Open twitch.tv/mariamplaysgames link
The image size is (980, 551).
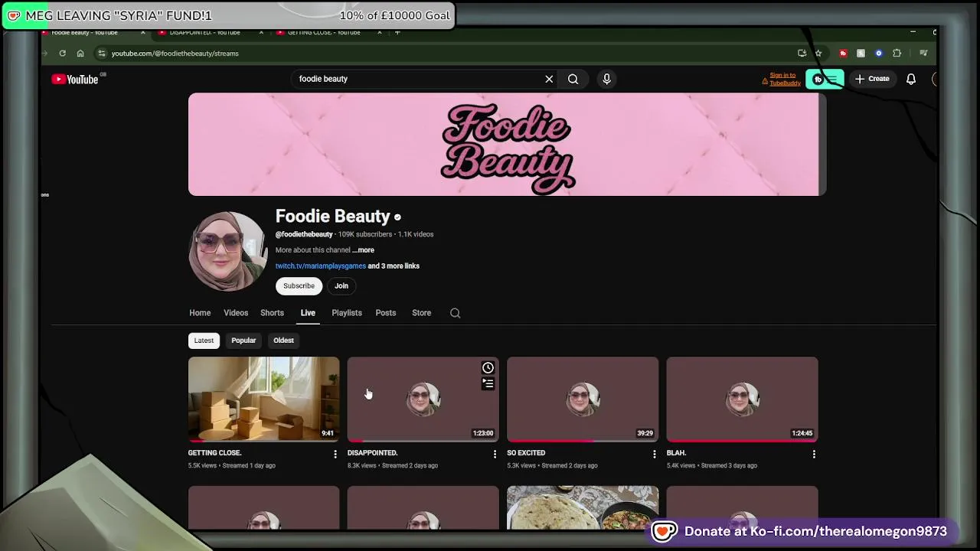320,266
